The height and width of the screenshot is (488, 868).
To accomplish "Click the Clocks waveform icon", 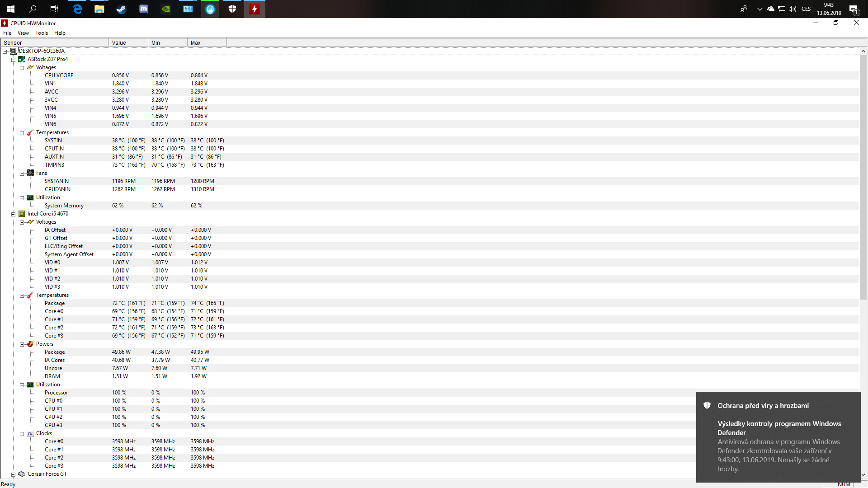I will (30, 433).
